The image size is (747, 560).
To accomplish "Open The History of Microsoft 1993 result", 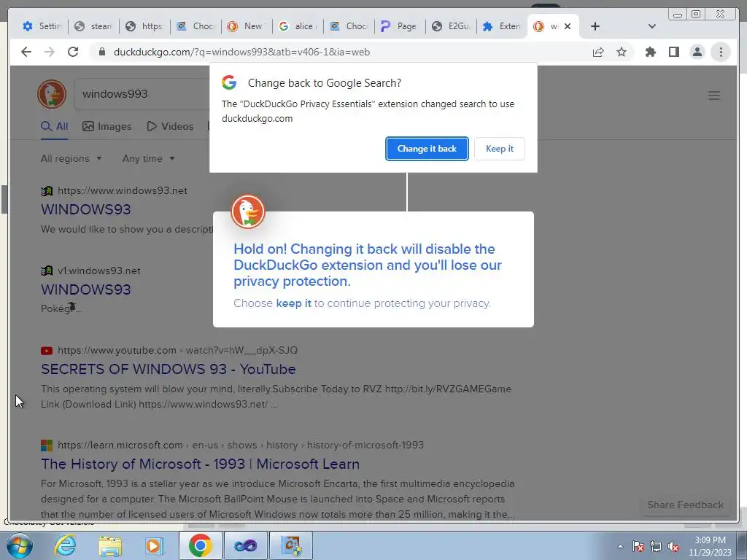I will tap(200, 464).
